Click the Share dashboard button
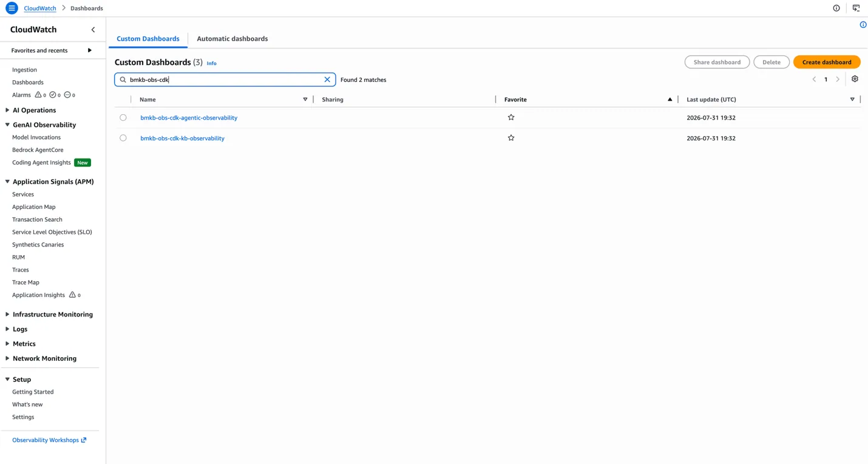Screen dimensions: 868x464 point(717,62)
